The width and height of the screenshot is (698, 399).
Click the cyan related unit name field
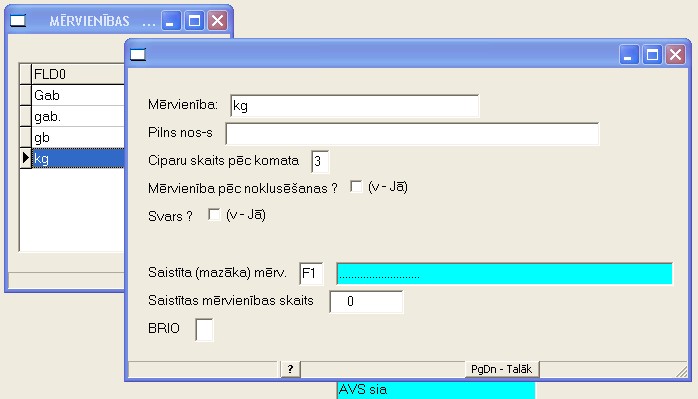(504, 273)
